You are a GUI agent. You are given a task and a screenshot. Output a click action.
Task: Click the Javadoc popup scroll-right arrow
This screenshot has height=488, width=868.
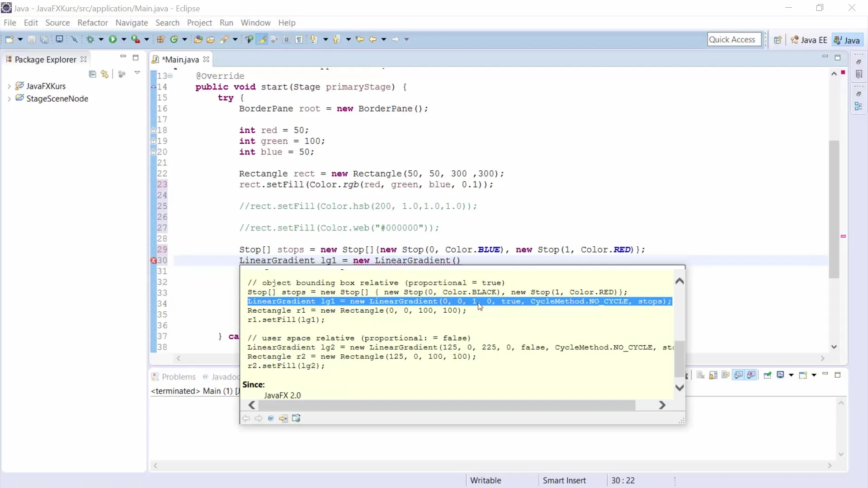[662, 405]
